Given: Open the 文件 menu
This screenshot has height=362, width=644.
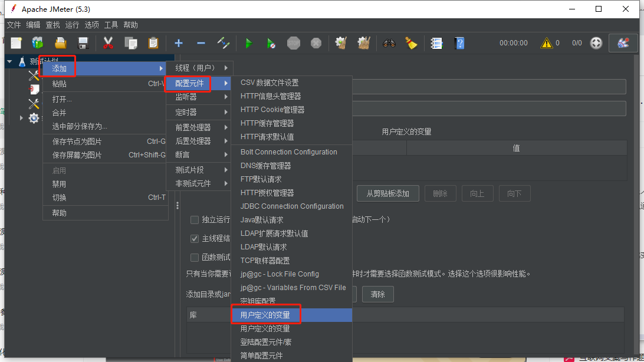Looking at the screenshot, I should pyautogui.click(x=14, y=25).
